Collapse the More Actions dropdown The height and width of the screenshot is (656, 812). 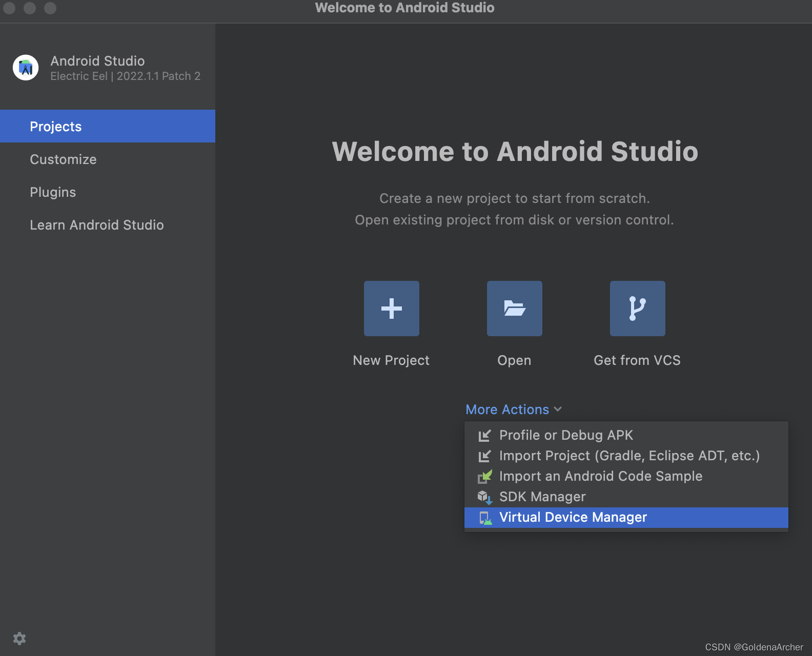[x=514, y=409]
